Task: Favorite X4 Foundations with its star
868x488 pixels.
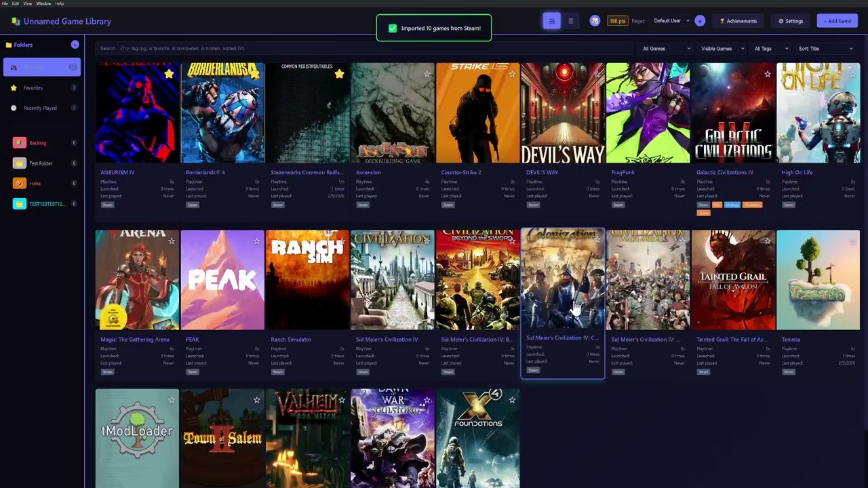Action: tap(512, 400)
